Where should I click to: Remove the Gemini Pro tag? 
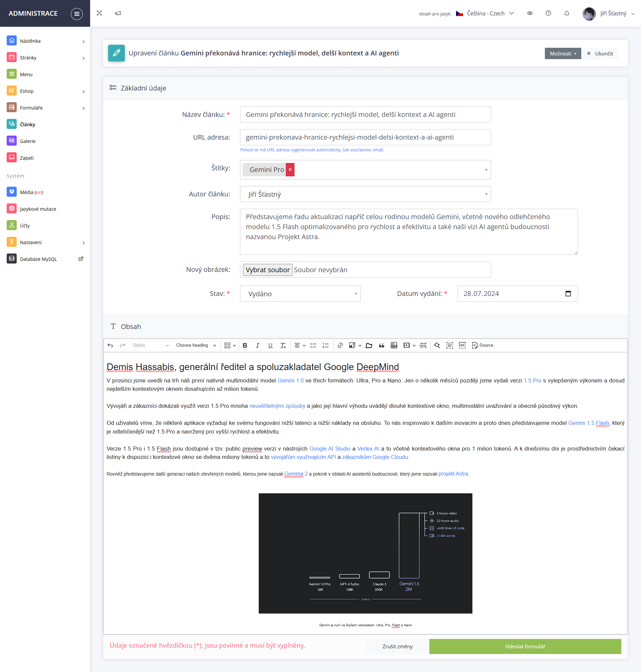pyautogui.click(x=290, y=170)
